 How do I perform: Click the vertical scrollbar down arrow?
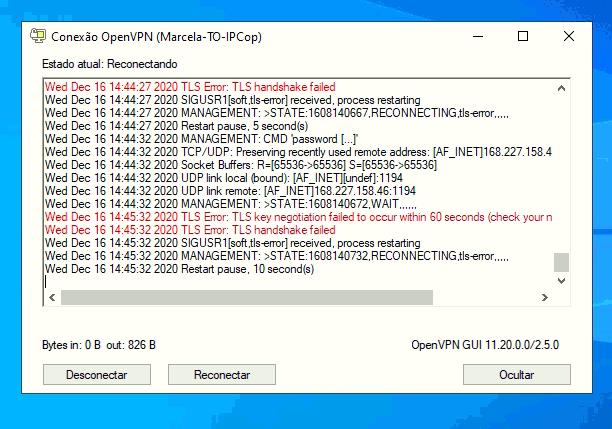561,281
